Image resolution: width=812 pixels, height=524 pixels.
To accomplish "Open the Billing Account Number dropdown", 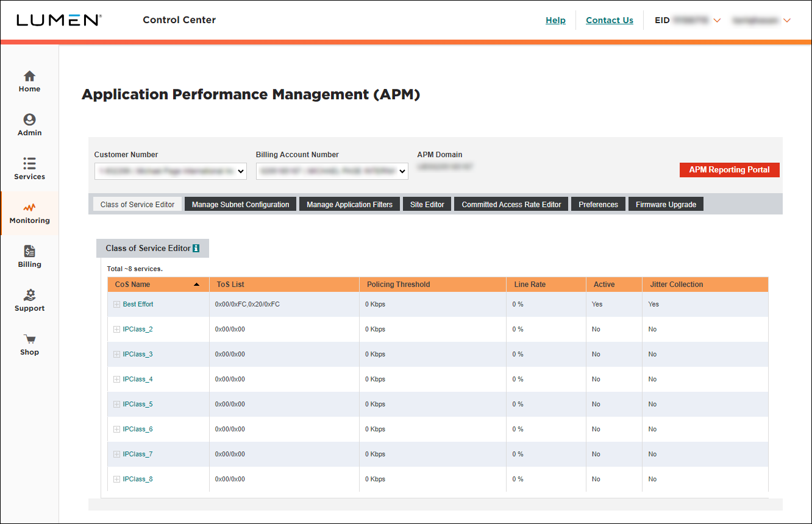I will tap(332, 171).
